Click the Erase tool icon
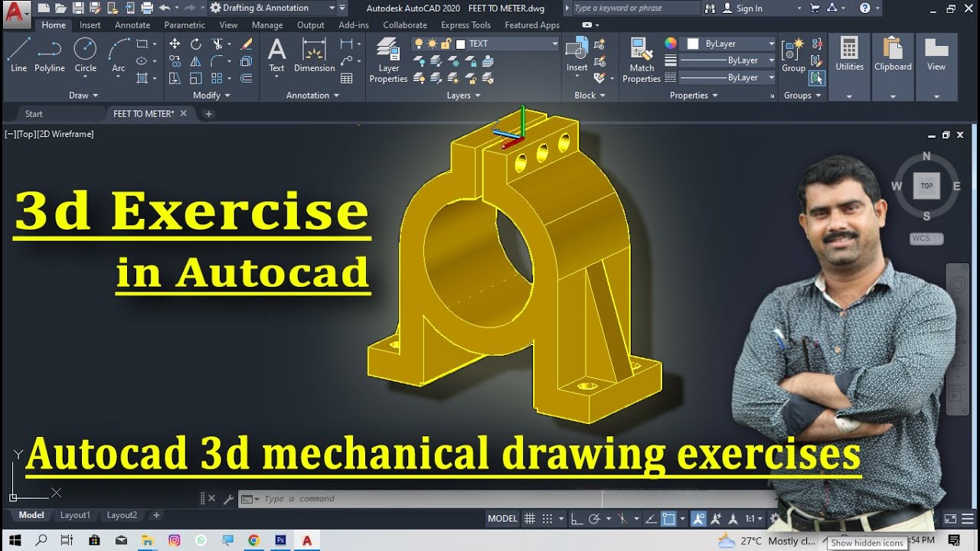980x551 pixels. [247, 44]
